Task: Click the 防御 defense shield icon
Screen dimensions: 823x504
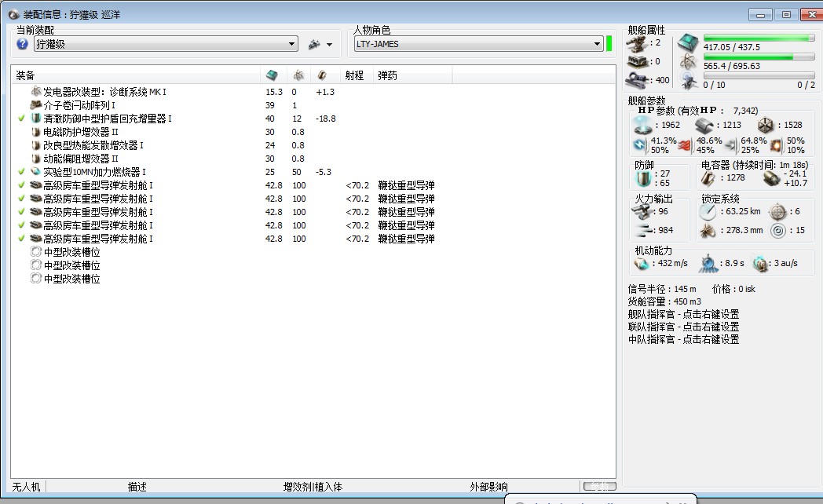Action: (643, 178)
